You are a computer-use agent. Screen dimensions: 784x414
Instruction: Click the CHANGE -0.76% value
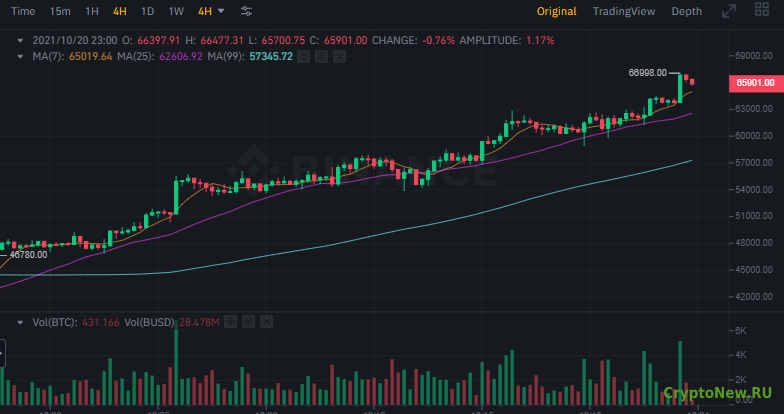[438, 40]
